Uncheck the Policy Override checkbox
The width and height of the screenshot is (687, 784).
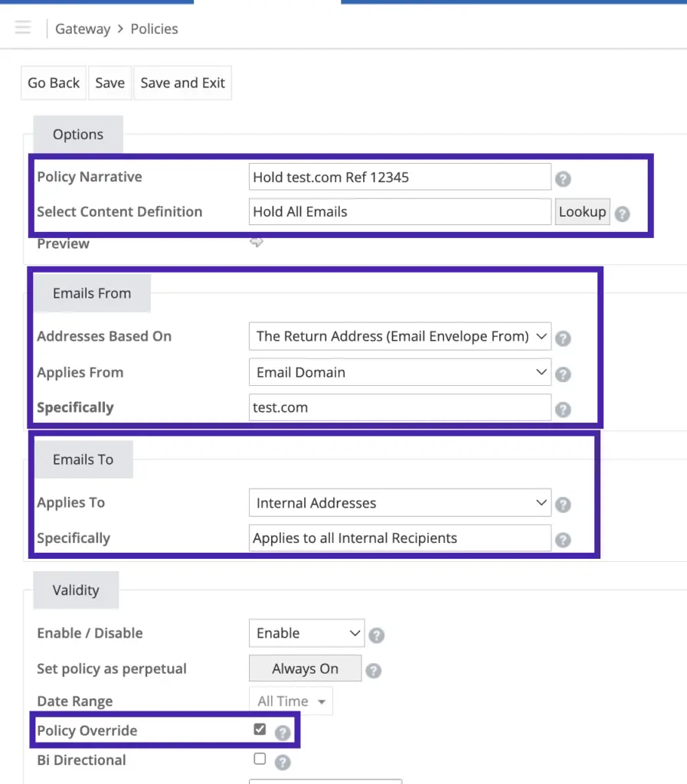260,729
